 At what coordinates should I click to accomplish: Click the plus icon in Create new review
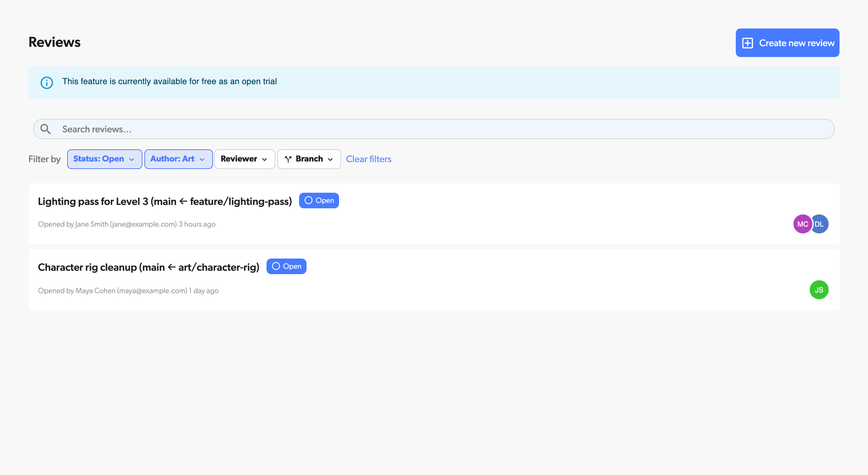pos(748,43)
